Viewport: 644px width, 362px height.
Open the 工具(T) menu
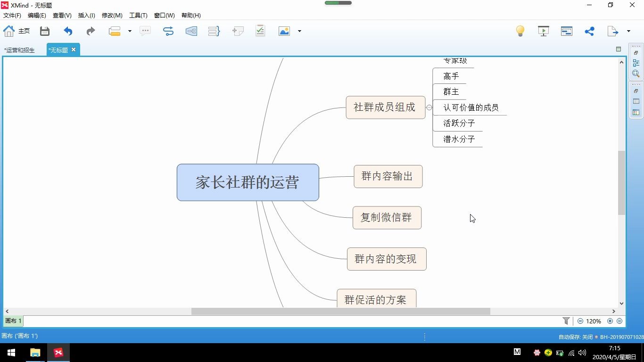[x=138, y=16]
